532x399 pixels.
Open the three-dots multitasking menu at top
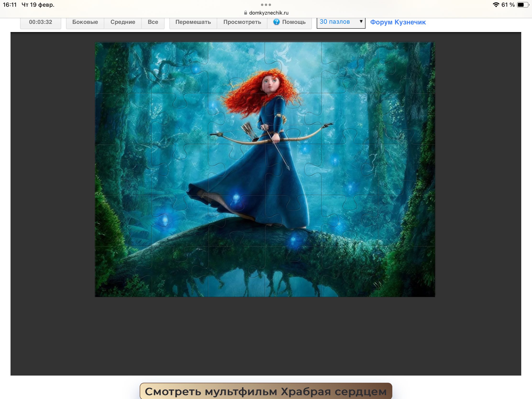point(266,5)
